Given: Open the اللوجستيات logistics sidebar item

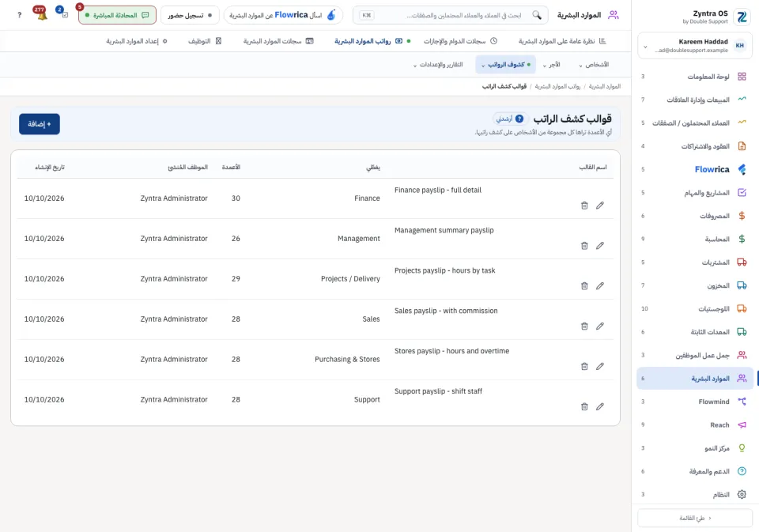Looking at the screenshot, I should pyautogui.click(x=695, y=308).
